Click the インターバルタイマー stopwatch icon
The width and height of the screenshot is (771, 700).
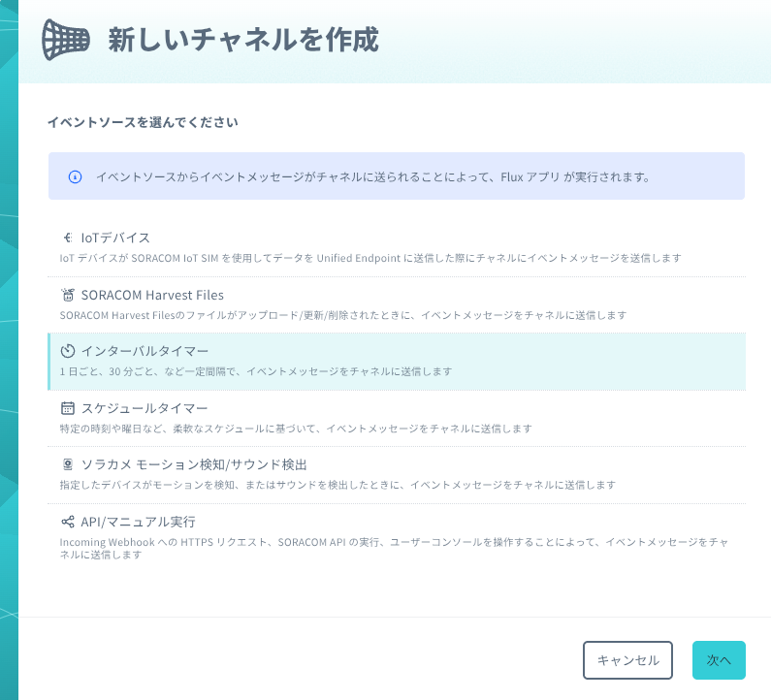coord(68,351)
